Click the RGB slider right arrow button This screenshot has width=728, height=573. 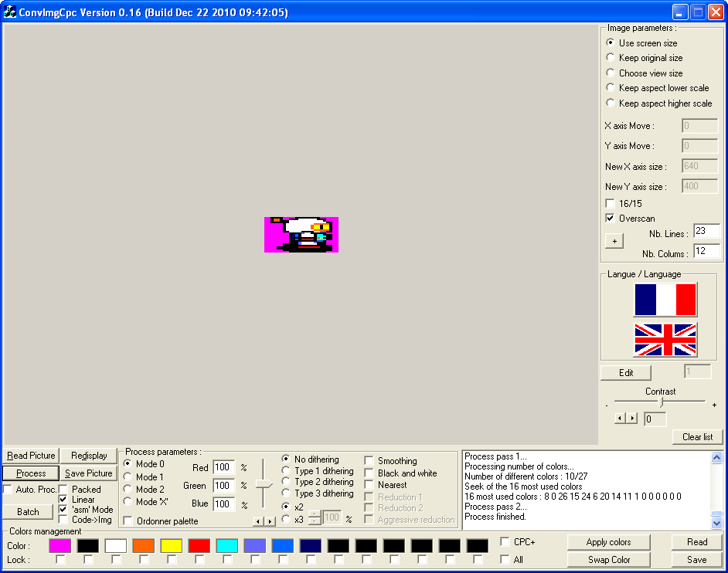pyautogui.click(x=270, y=521)
